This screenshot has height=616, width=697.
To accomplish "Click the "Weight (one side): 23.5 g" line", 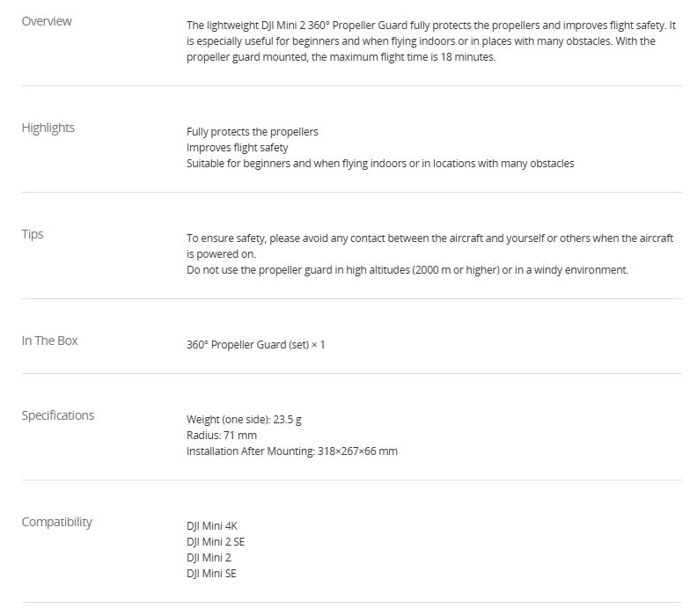I will [x=244, y=420].
